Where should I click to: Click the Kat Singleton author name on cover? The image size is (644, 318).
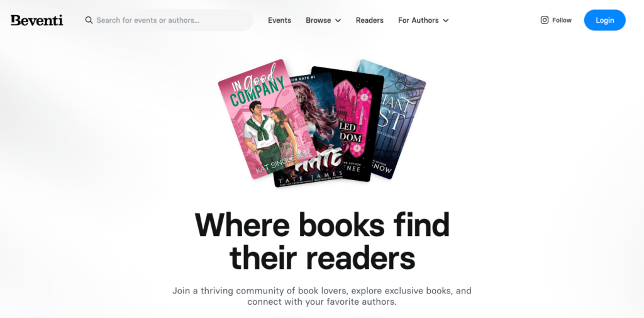(284, 162)
